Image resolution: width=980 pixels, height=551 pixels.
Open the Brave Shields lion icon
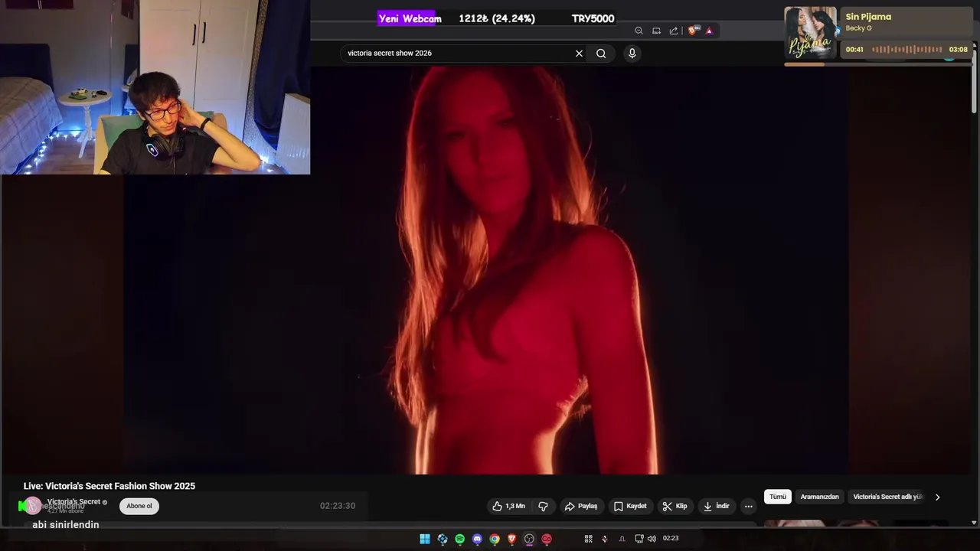tap(693, 31)
